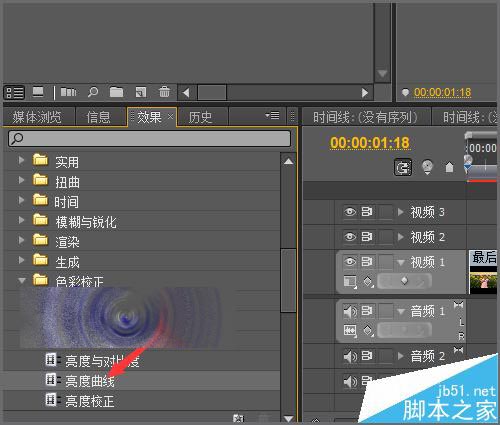The height and width of the screenshot is (425, 500).
Task: Toggle sync lock for 视频 2
Action: (x=367, y=237)
